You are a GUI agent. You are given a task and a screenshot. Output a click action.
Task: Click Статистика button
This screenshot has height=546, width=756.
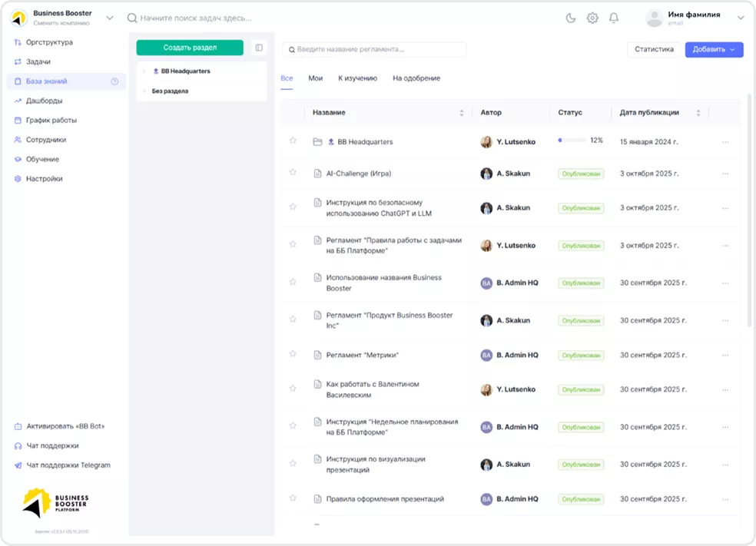tap(654, 49)
